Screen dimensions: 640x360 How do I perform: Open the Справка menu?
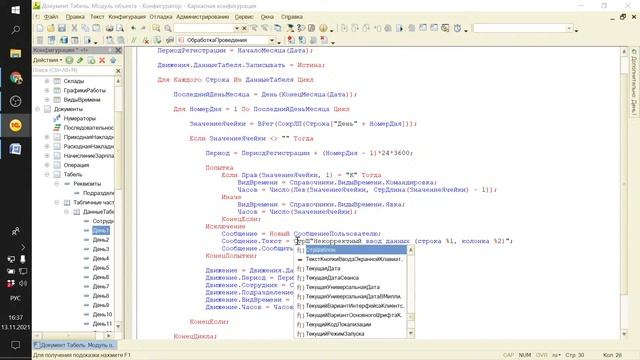coord(292,17)
